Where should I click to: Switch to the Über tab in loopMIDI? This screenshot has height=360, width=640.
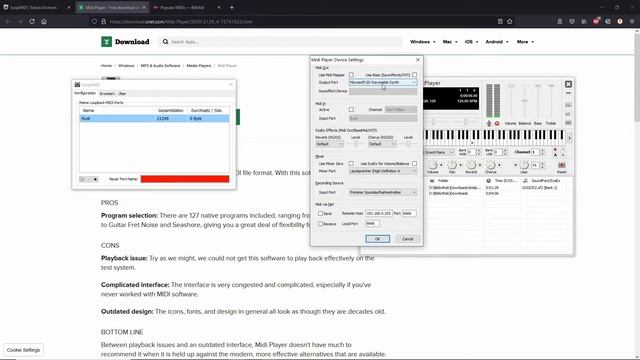click(122, 93)
